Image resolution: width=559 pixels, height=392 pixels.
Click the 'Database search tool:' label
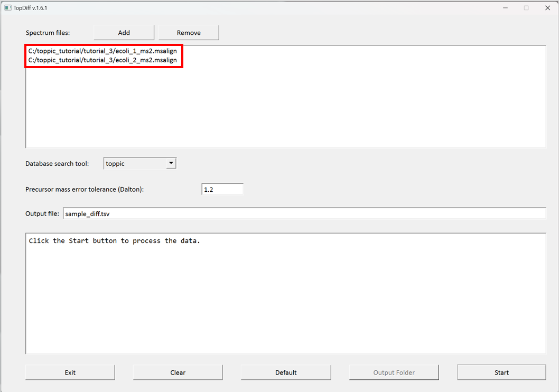[x=57, y=164]
